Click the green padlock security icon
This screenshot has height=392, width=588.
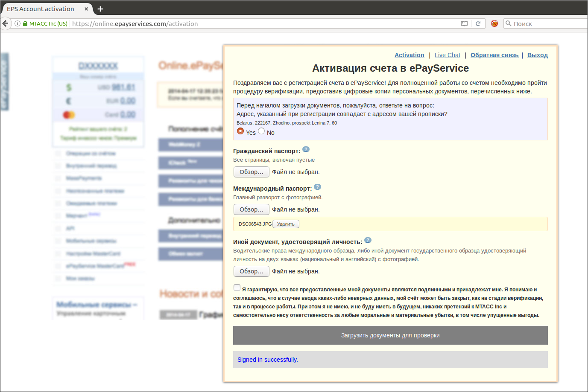25,24
